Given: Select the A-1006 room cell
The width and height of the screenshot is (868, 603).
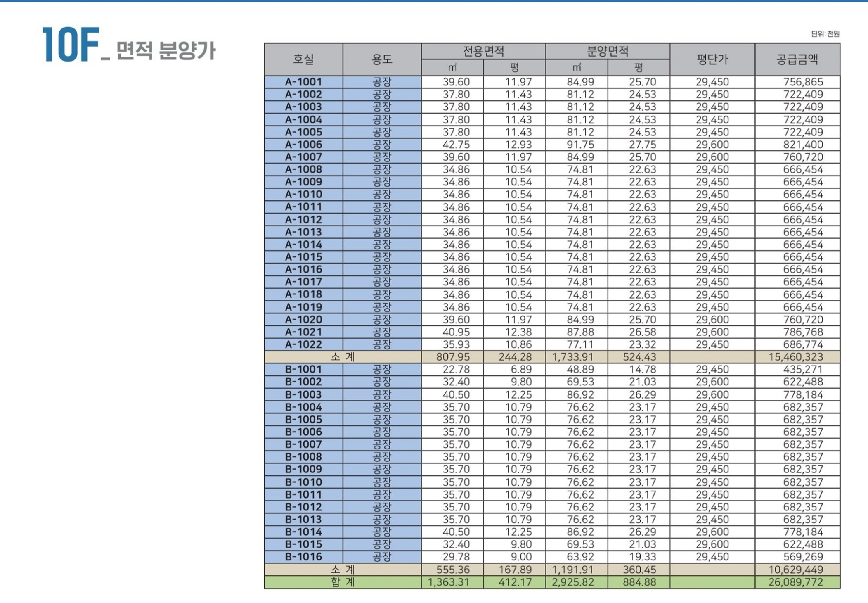Looking at the screenshot, I should click(303, 145).
